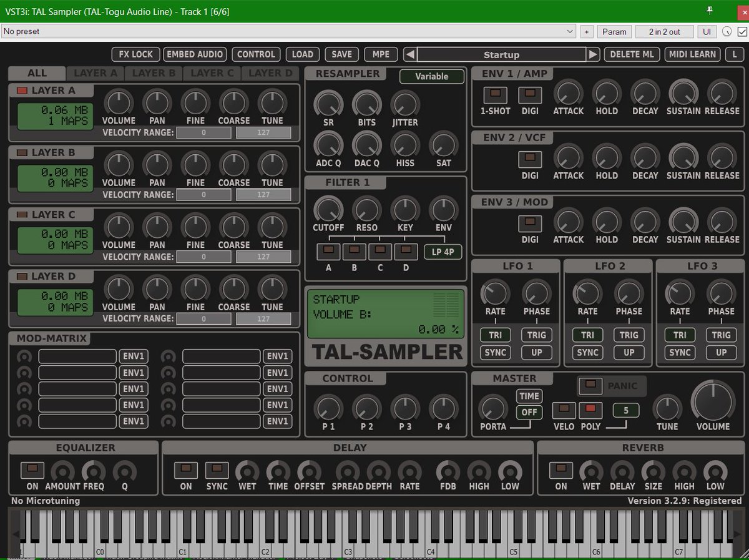Viewport: 749px width, 560px height.
Task: Switch to the LAYER A tab
Action: (x=95, y=73)
